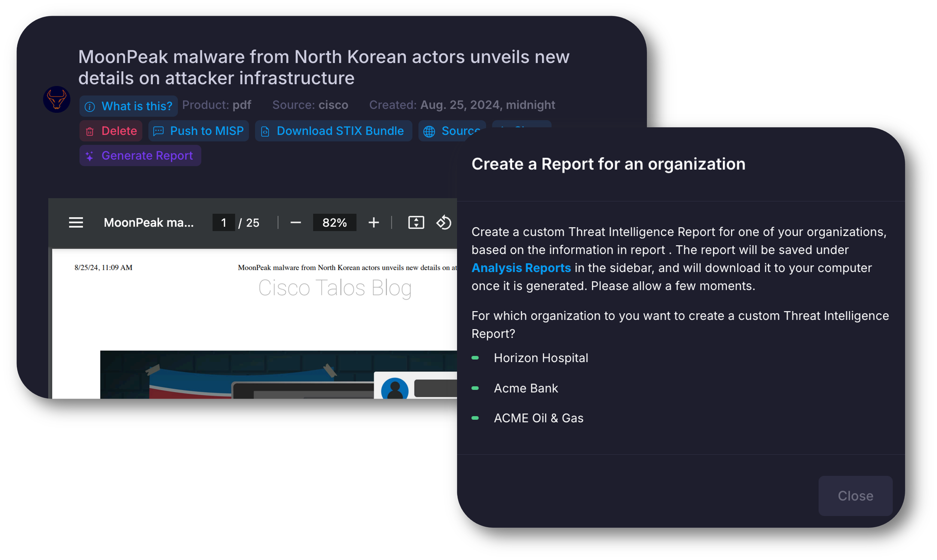Rotate the PDF with rotate icon

(x=444, y=223)
